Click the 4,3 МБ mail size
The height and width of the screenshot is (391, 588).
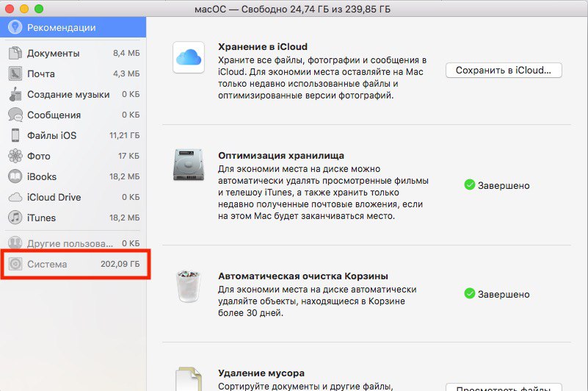coord(126,73)
